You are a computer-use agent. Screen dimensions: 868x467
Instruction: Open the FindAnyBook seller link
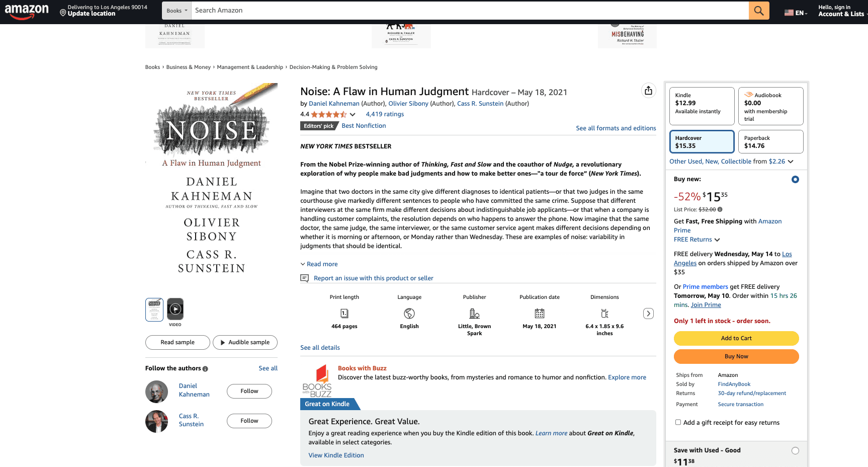(734, 384)
